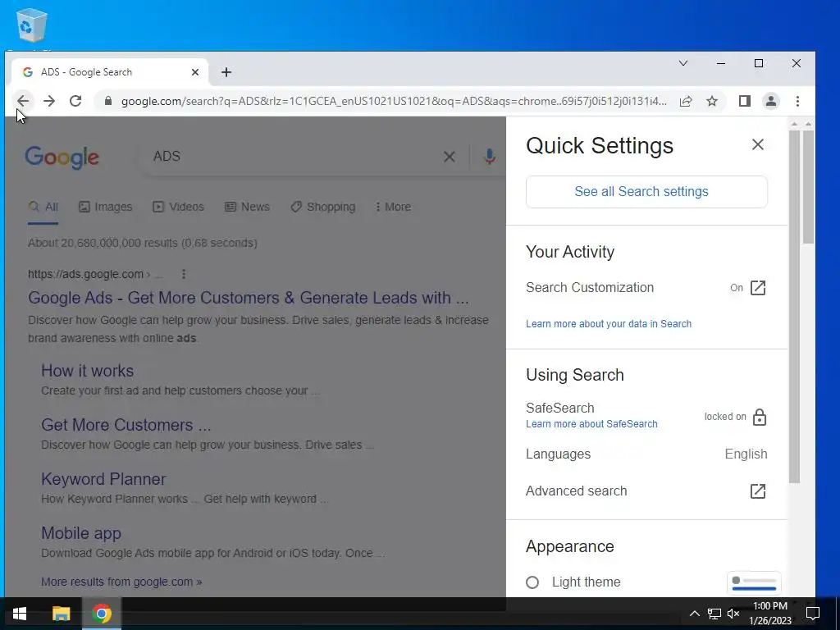Select the Light theme radio button

click(532, 582)
